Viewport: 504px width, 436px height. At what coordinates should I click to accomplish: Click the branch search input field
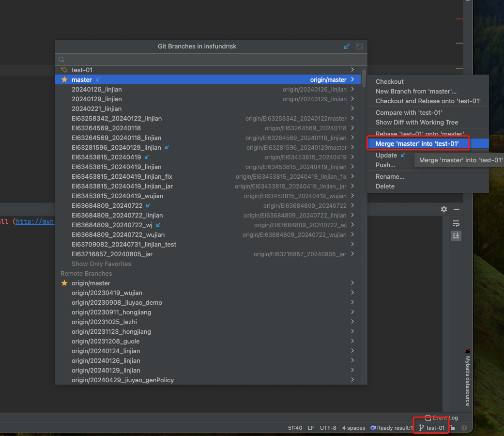tap(212, 60)
